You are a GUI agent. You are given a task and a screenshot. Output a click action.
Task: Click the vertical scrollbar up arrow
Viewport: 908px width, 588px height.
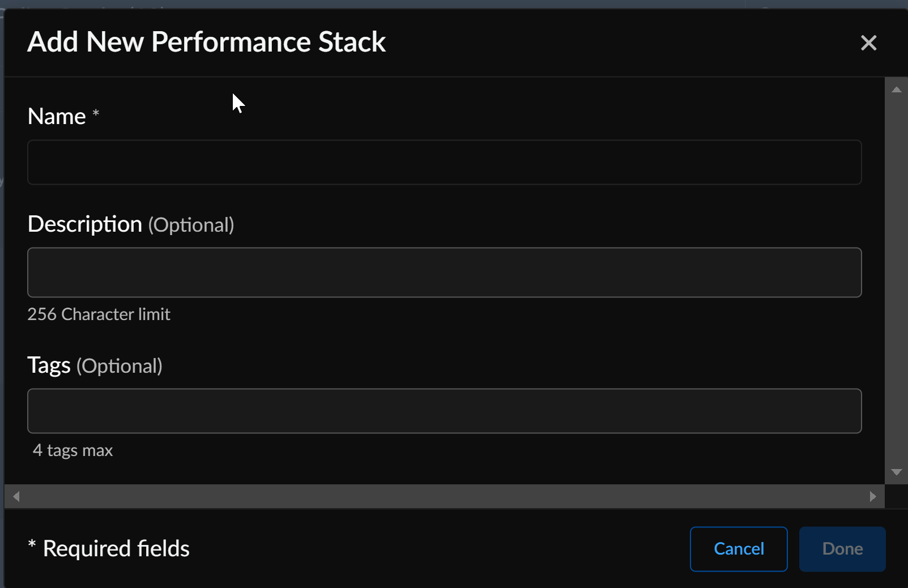[x=896, y=90]
